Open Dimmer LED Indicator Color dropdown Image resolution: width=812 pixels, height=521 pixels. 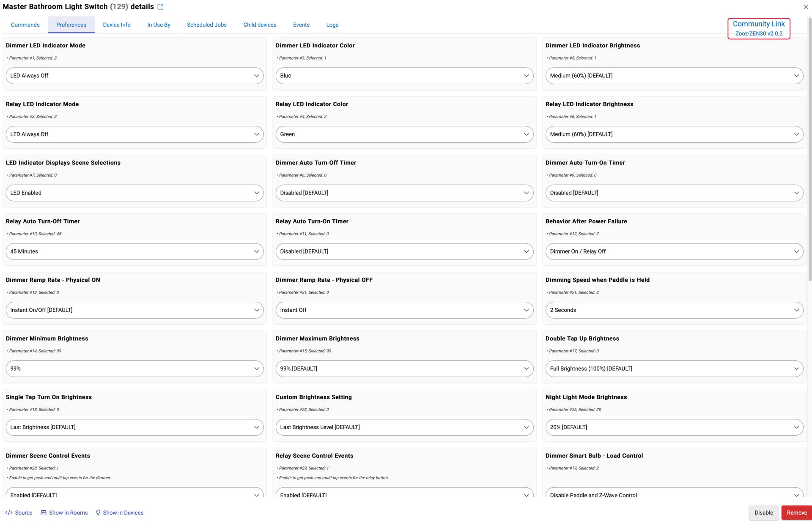[x=404, y=76]
